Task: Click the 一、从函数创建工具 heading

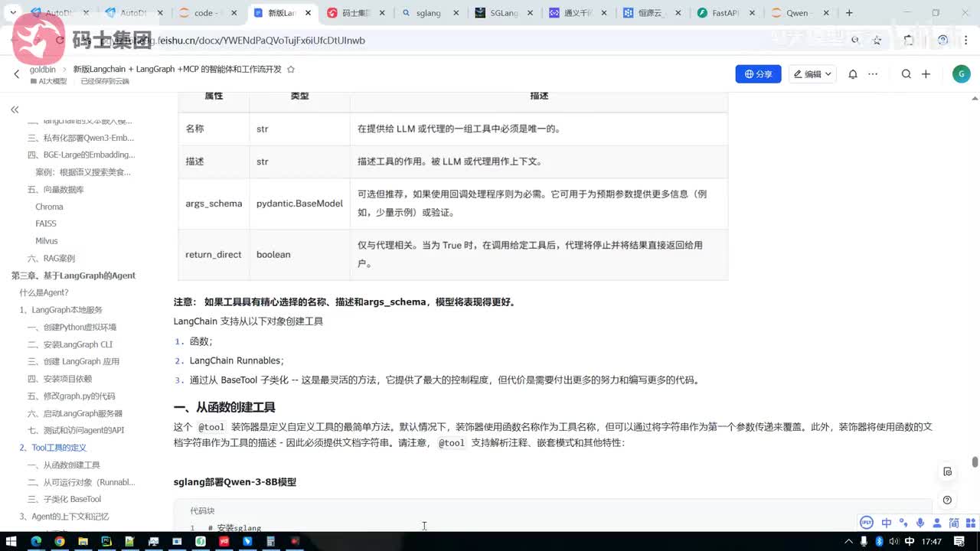Action: [x=224, y=407]
